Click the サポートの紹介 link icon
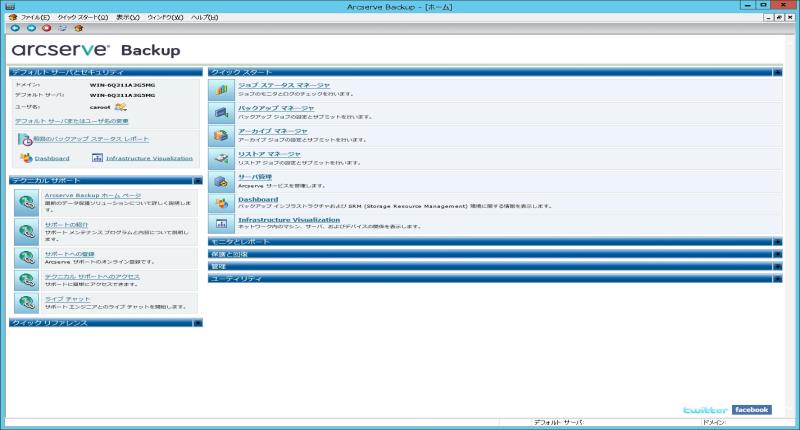800x430 pixels. (27, 232)
